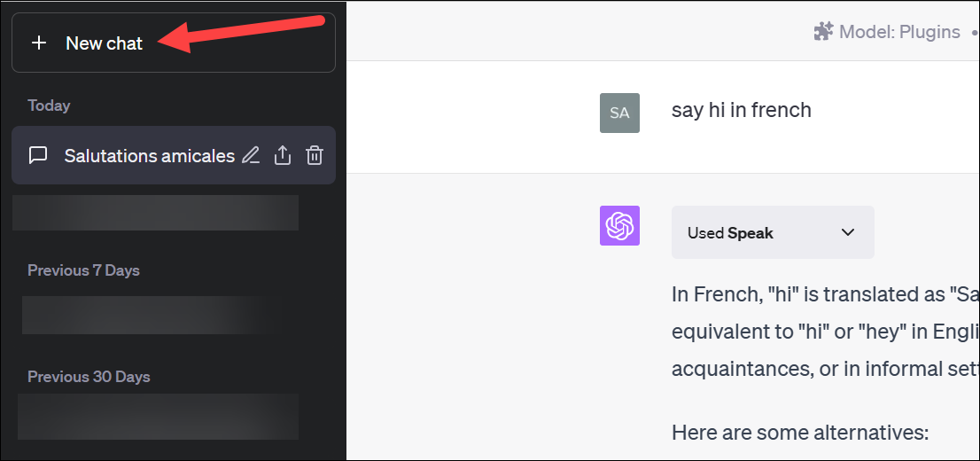Open the blurred chat under Previous 7 Days

150,316
